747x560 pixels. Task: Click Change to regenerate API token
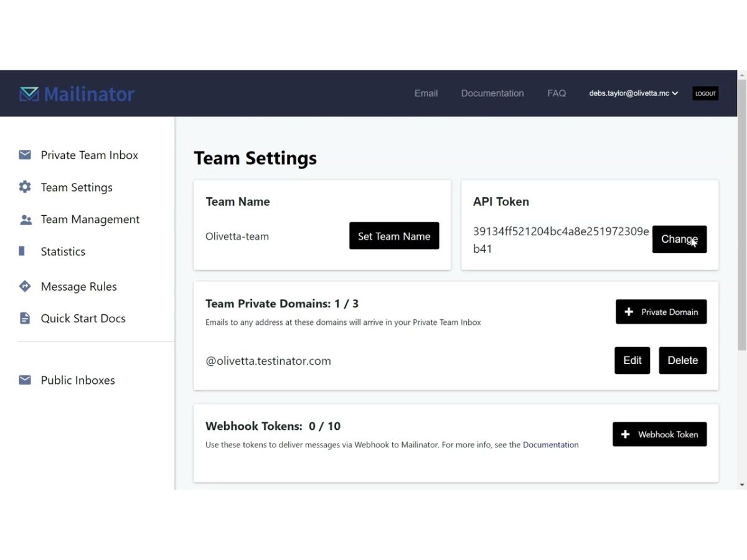679,239
